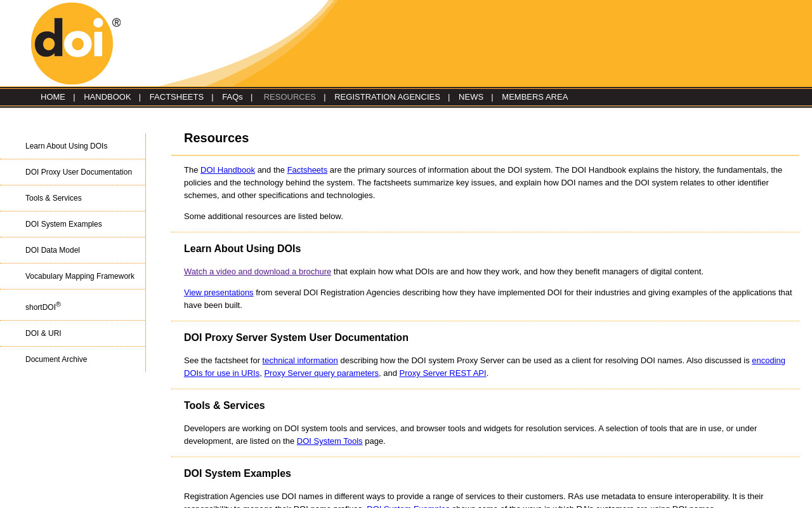The height and width of the screenshot is (508, 812).
Task: Select DOI System Examples in sidebar
Action: point(63,224)
